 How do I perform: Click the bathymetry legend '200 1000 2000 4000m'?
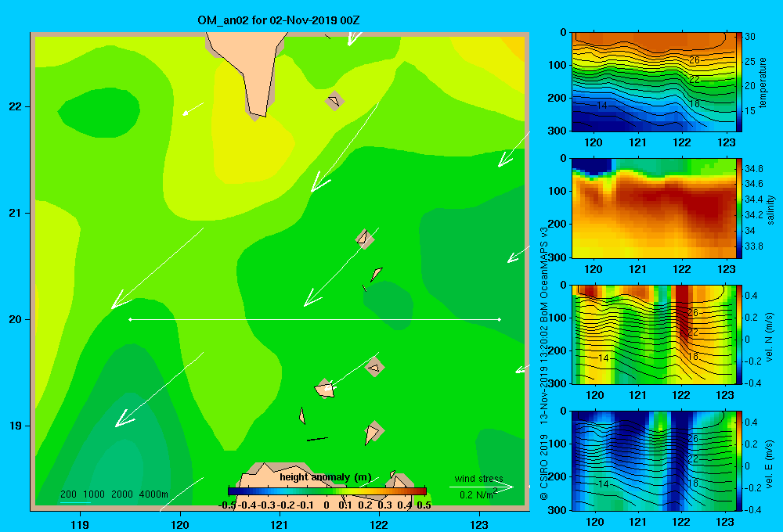[114, 494]
